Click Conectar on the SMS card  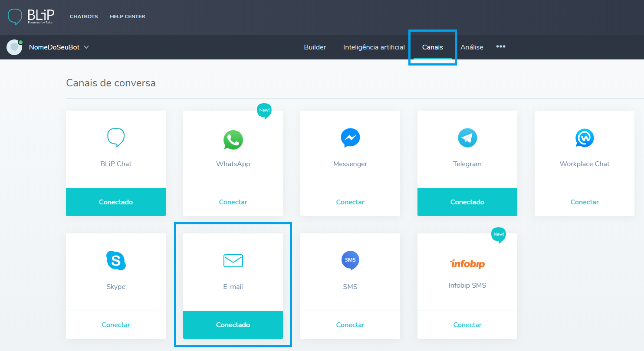[350, 325]
